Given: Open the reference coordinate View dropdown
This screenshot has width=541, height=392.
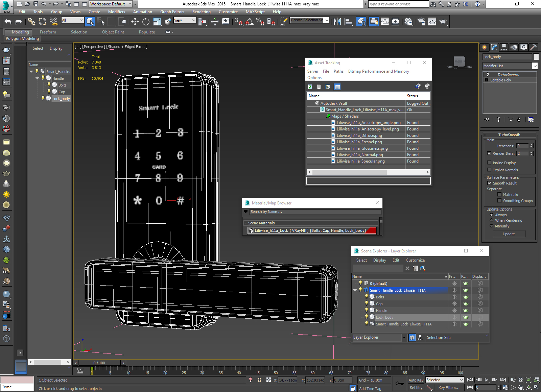Looking at the screenshot, I should [194, 20].
